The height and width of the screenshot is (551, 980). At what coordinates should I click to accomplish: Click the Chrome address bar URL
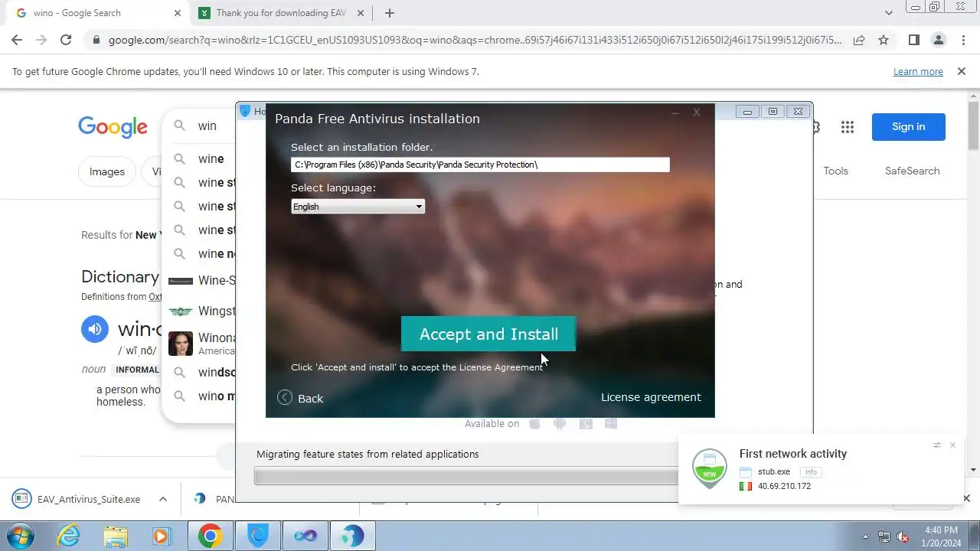[475, 40]
